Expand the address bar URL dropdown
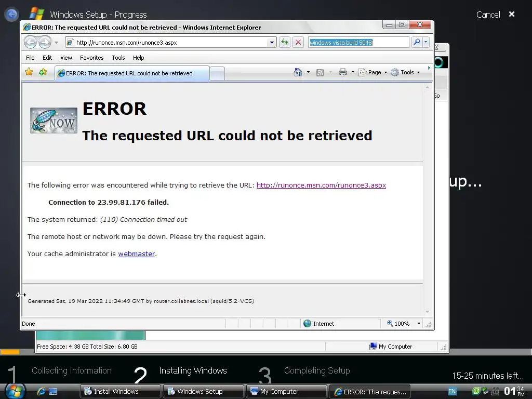 [271, 43]
